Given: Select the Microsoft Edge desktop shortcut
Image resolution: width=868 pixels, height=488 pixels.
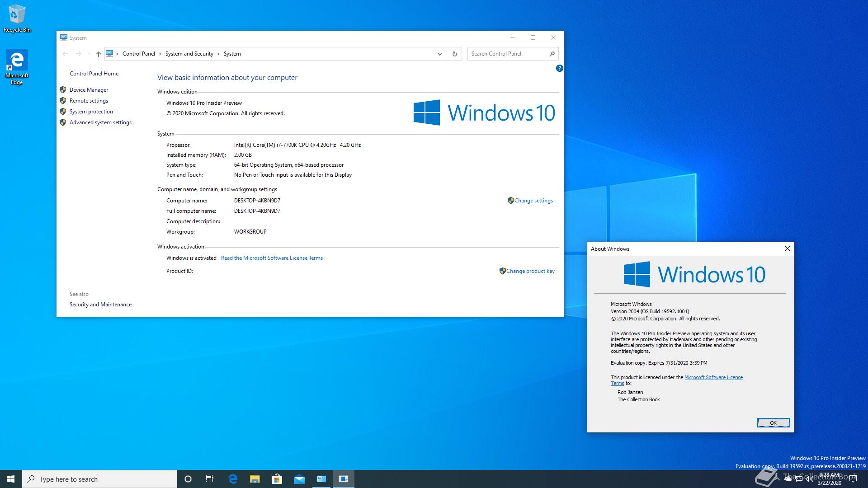Looking at the screenshot, I should point(17,67).
